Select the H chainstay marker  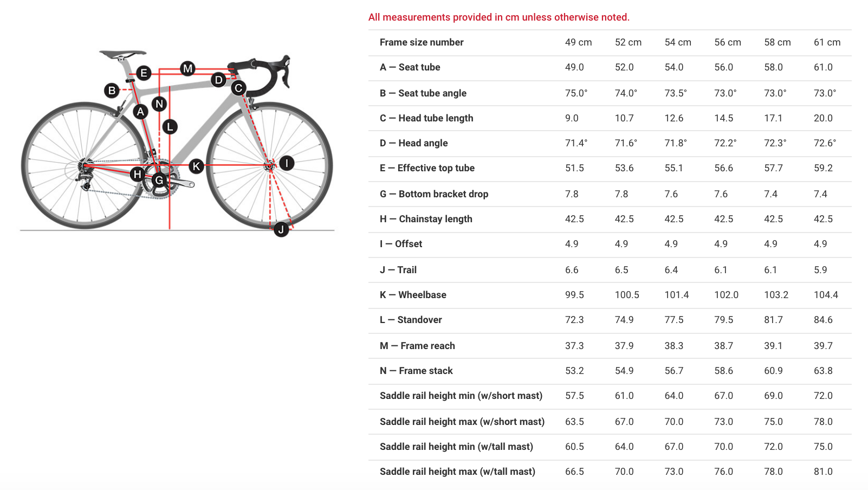click(x=138, y=174)
